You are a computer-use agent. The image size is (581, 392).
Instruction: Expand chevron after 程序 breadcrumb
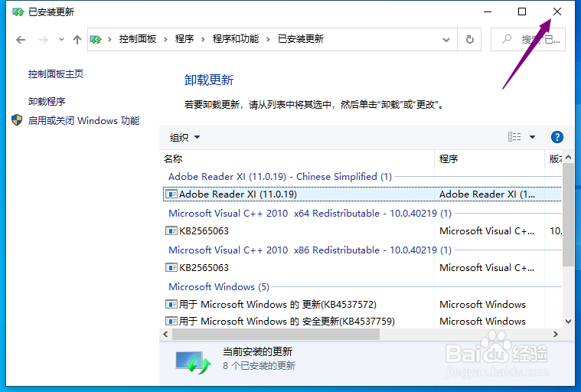tap(203, 39)
